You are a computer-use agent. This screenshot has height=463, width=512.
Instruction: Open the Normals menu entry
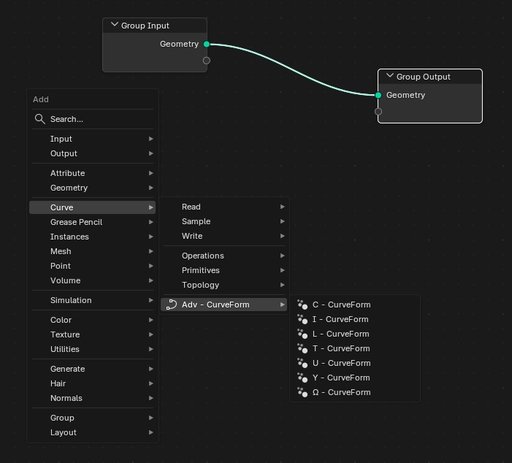[92, 398]
